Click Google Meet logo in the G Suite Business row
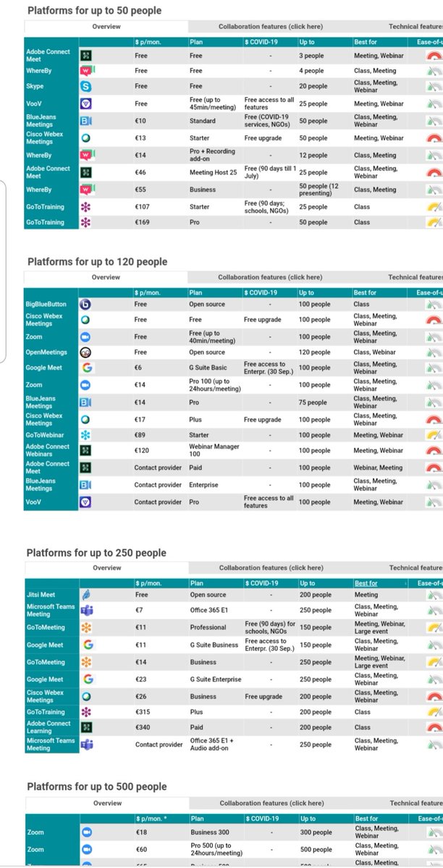This screenshot has height=868, width=443. click(87, 644)
